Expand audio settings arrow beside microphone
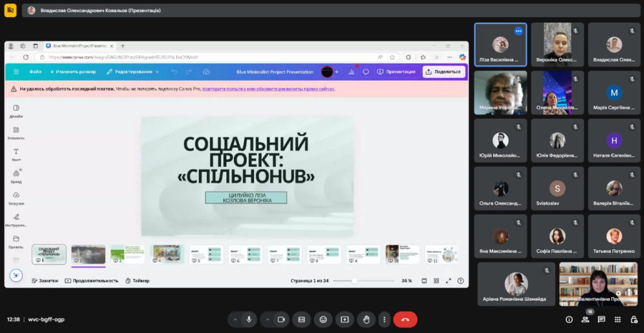 235,319
